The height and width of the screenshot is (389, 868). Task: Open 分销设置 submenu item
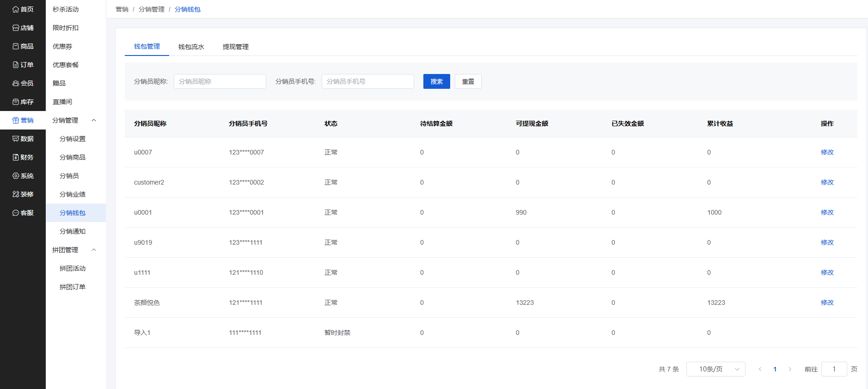click(73, 139)
